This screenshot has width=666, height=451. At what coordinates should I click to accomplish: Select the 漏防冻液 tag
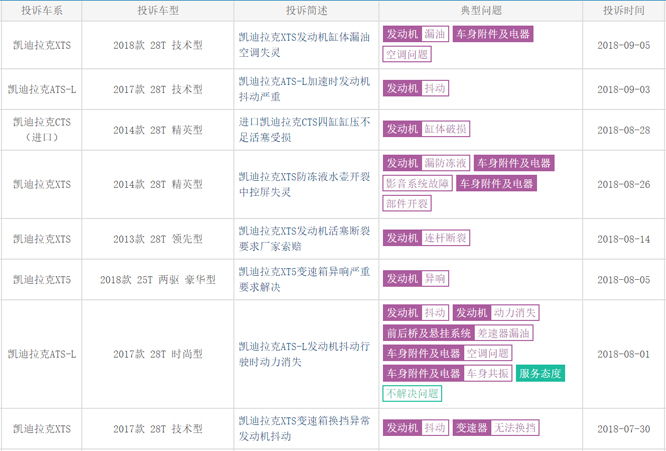click(x=445, y=163)
